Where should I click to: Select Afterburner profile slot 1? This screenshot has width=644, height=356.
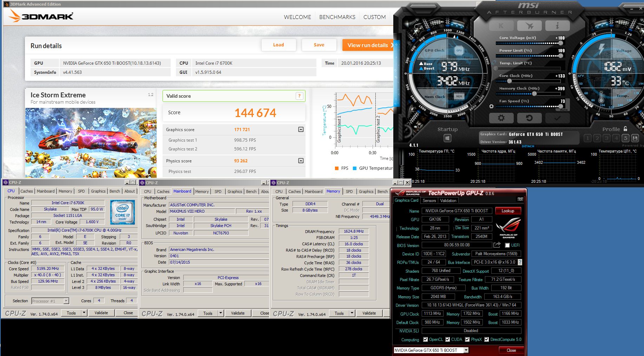click(587, 138)
